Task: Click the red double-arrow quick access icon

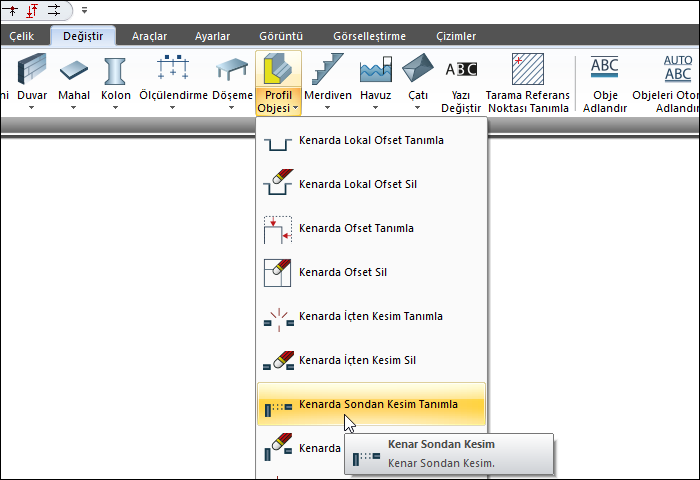Action: coord(32,10)
